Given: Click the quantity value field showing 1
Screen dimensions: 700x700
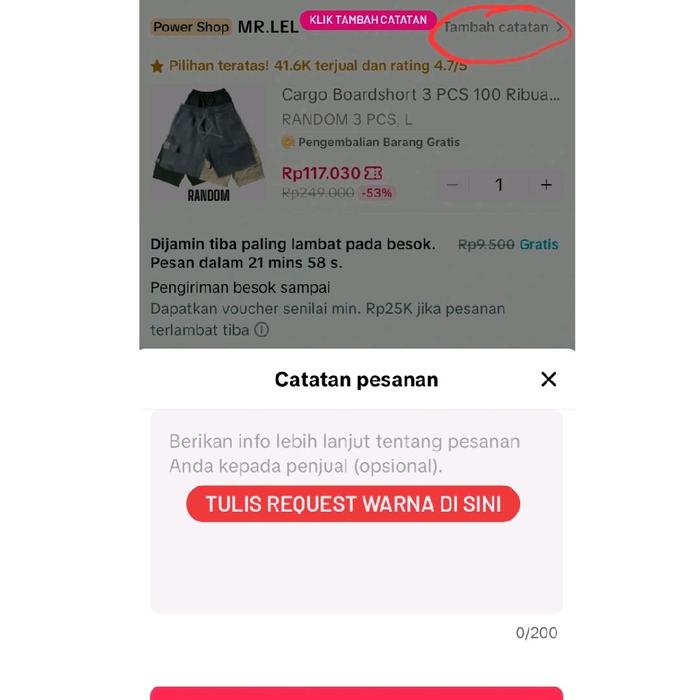Looking at the screenshot, I should (x=499, y=185).
